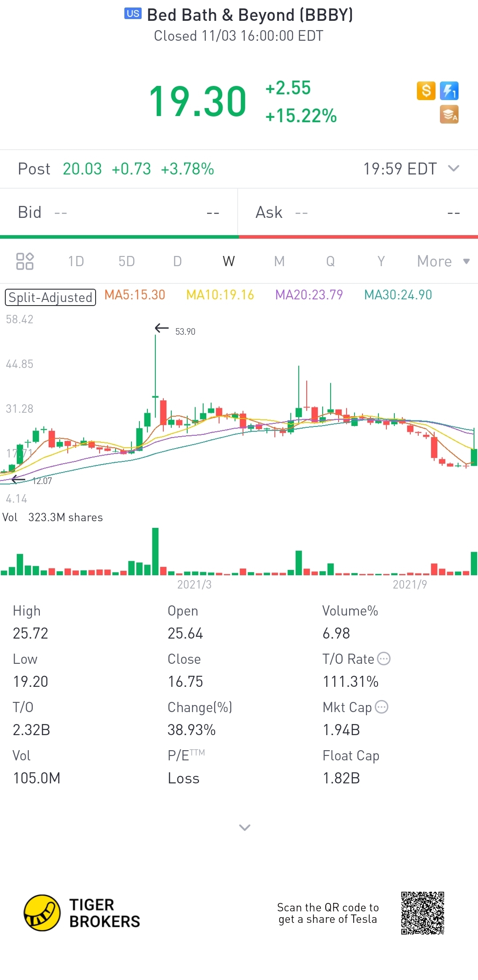The height and width of the screenshot is (980, 478).
Task: Tap the Mkt Cap info icon
Action: 382,707
